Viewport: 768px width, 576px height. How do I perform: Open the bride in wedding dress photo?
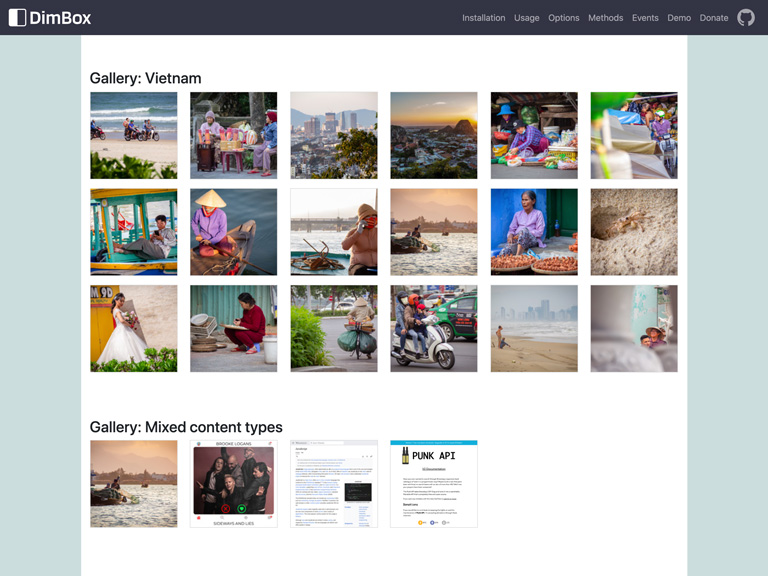pos(134,329)
